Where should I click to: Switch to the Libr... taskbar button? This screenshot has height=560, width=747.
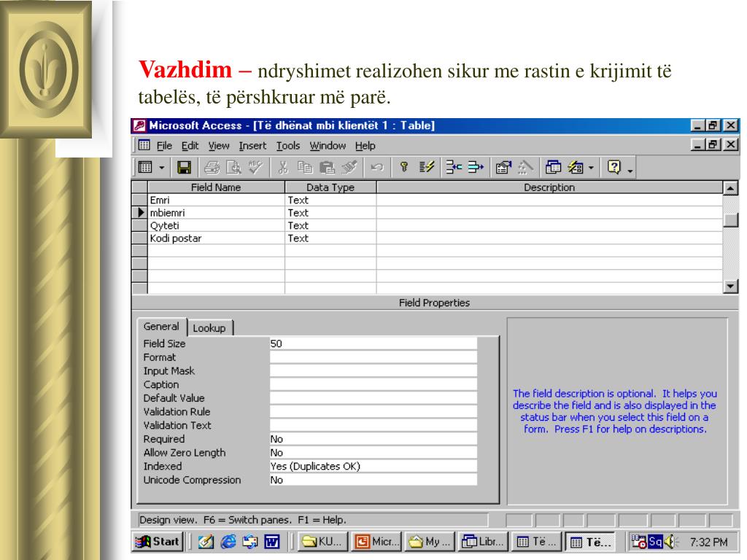click(484, 542)
